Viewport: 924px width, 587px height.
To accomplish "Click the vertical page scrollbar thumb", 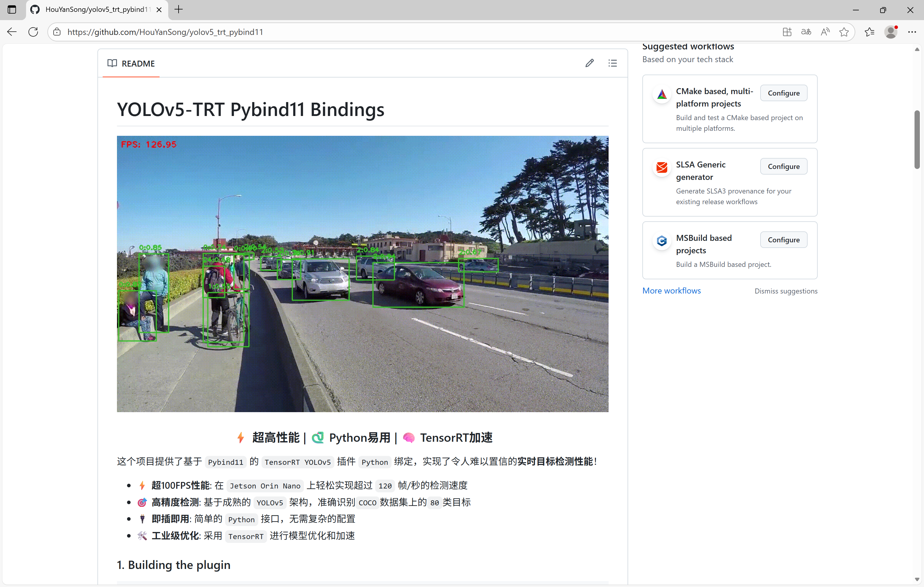I will point(917,140).
